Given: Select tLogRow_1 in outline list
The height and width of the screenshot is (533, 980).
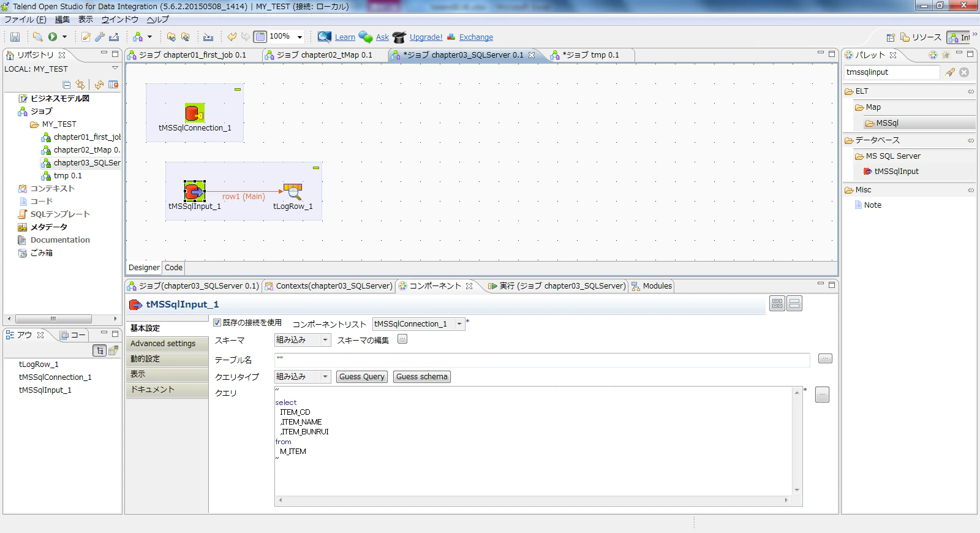Looking at the screenshot, I should tap(39, 365).
